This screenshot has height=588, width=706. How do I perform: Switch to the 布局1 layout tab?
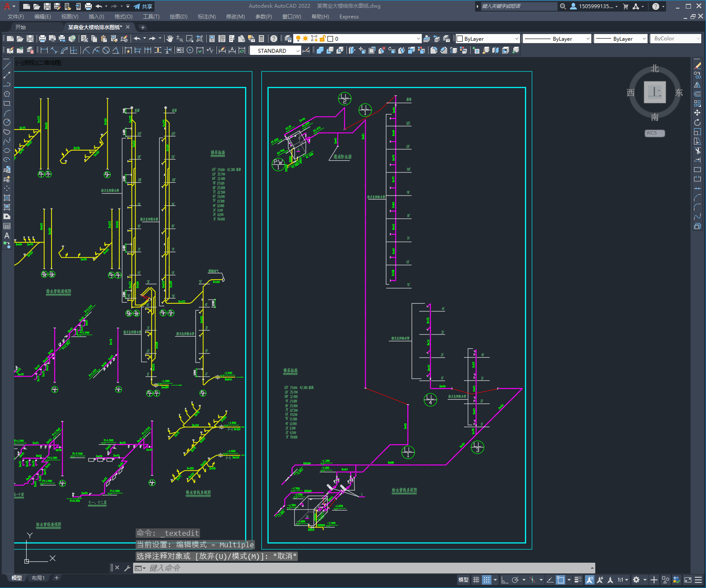pos(38,578)
